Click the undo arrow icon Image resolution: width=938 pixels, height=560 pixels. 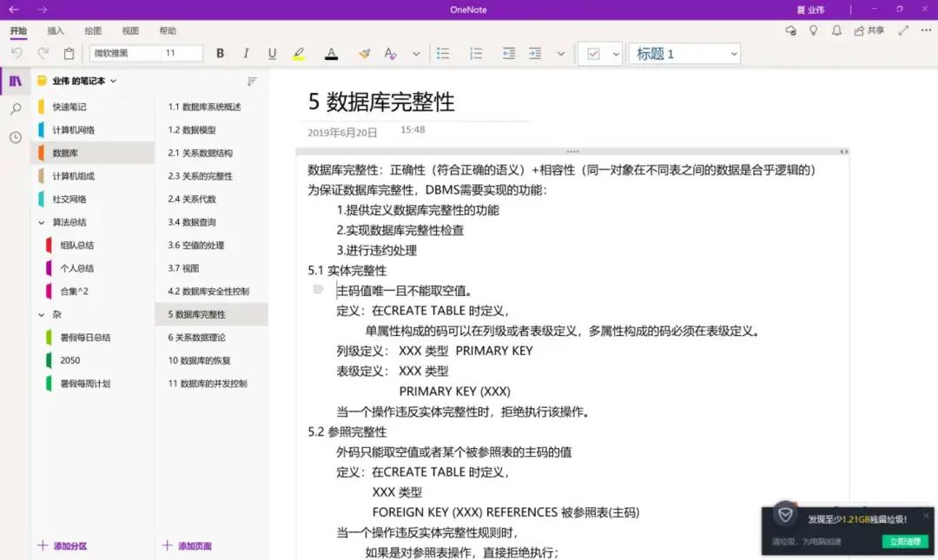[x=17, y=54]
